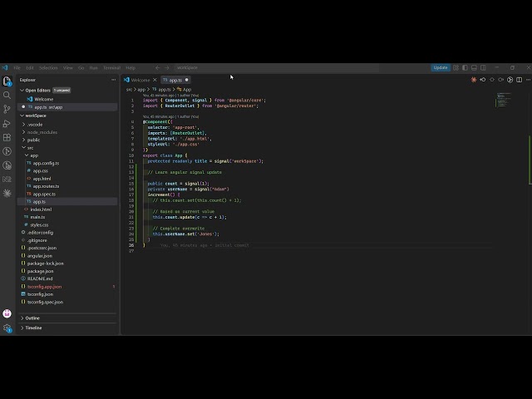Click the unsaved dot on the app.ts tab
The image size is (532, 399).
point(186,80)
